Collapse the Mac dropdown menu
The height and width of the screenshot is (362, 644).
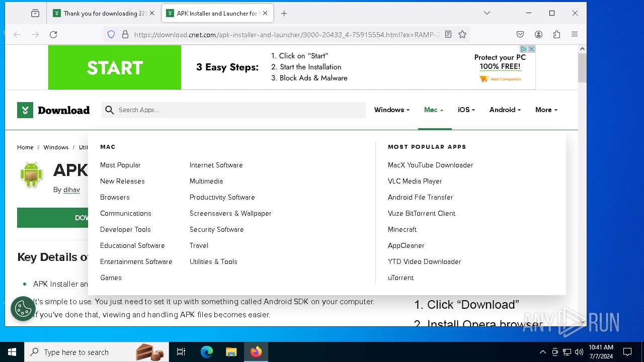point(434,110)
